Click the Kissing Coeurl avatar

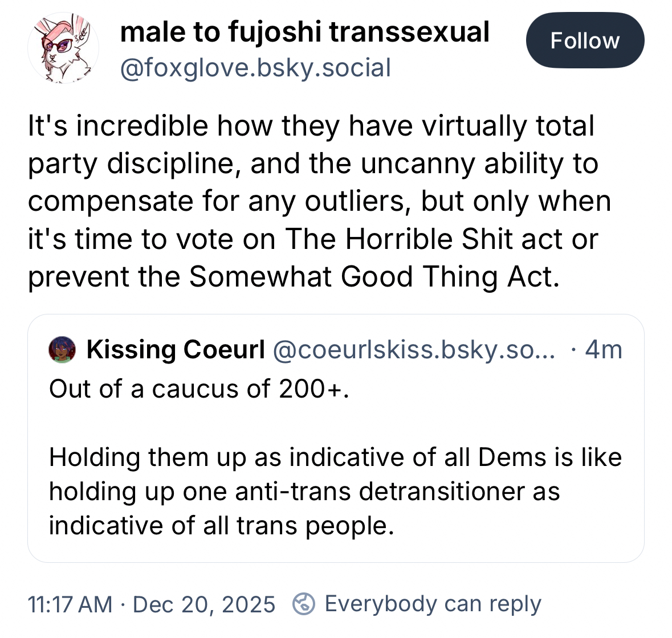coord(62,349)
